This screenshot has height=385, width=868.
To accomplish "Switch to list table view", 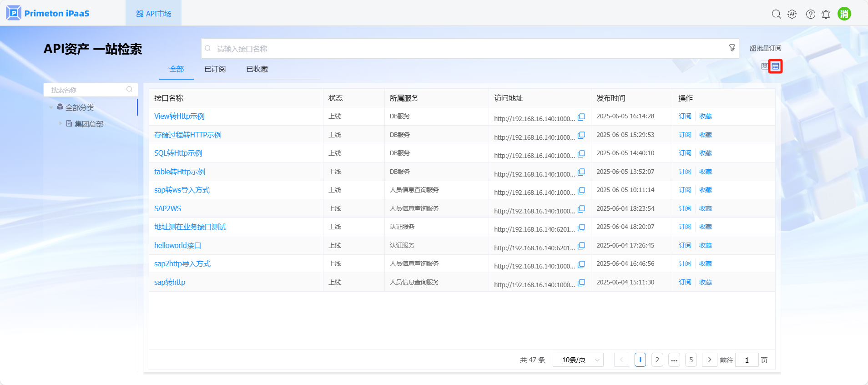I will 775,66.
